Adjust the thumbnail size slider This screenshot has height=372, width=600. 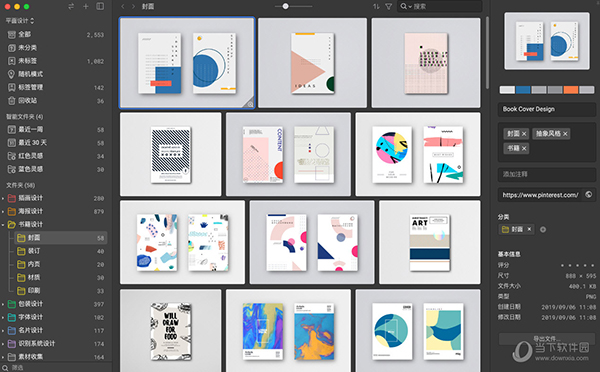click(x=285, y=6)
